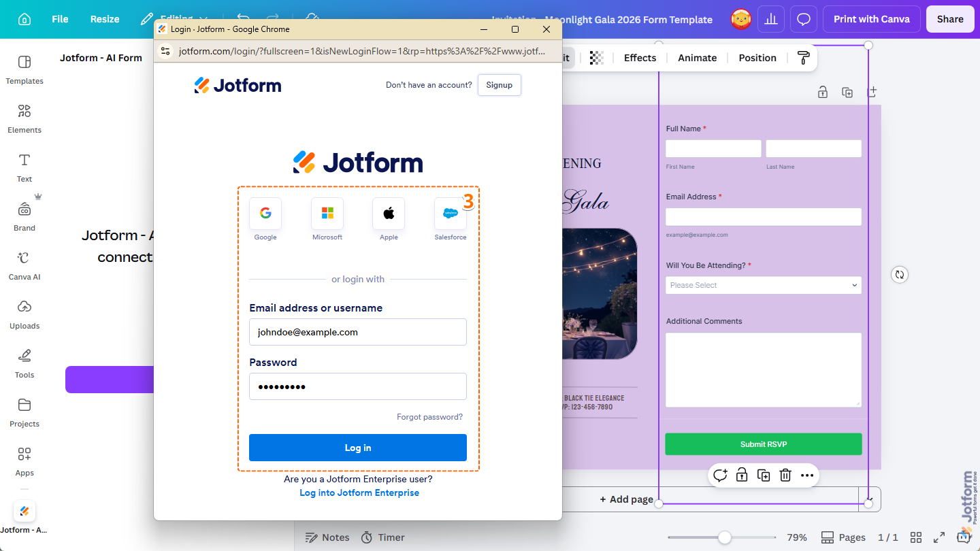
Task: Click the form's Email Address input field
Action: (764, 216)
